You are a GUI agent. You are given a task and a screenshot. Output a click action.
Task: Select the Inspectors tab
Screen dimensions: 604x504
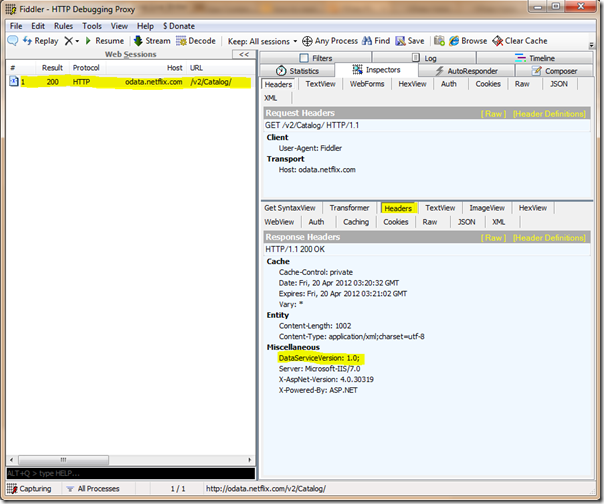point(376,70)
